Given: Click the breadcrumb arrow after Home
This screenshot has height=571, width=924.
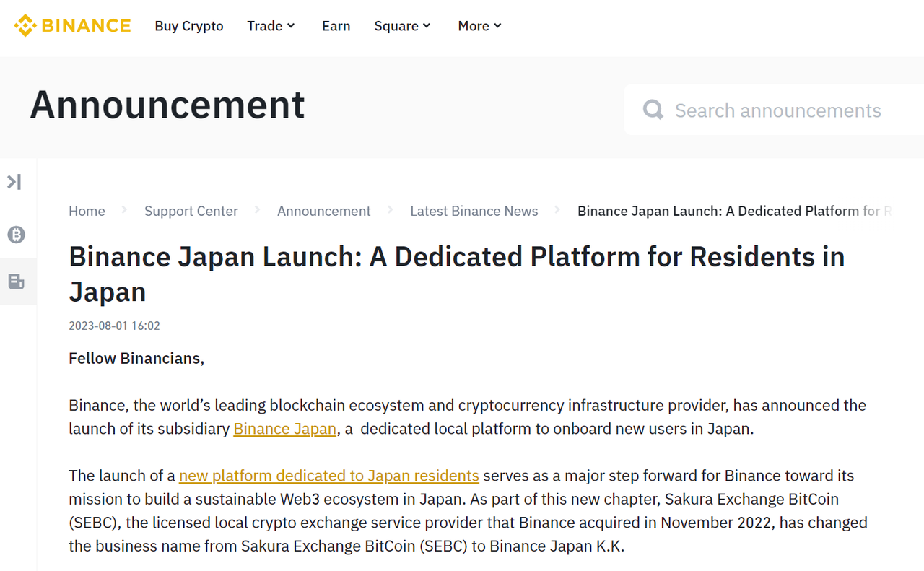Looking at the screenshot, I should (x=124, y=210).
